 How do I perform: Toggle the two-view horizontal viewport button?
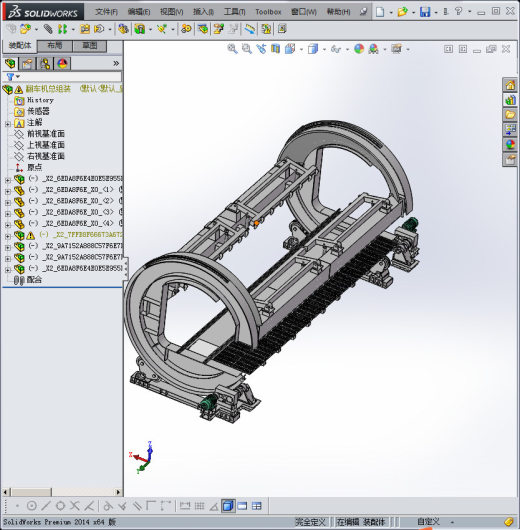(x=242, y=506)
